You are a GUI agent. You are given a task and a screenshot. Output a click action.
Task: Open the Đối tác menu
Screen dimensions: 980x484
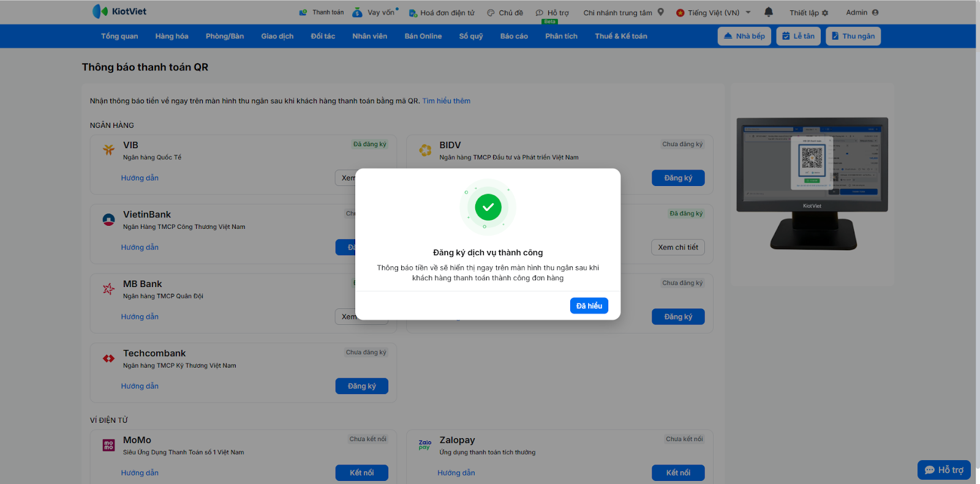tap(323, 36)
